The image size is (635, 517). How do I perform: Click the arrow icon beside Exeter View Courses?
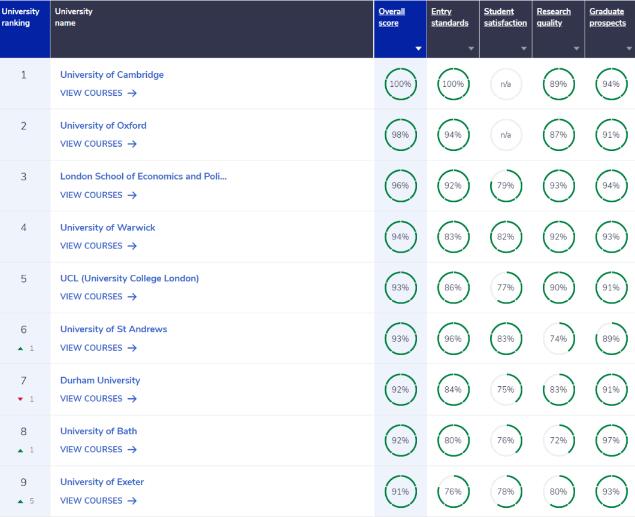click(x=132, y=501)
